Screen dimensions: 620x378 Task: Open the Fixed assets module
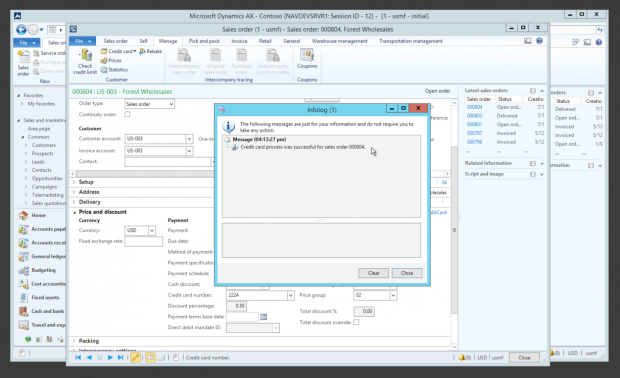[x=39, y=297]
